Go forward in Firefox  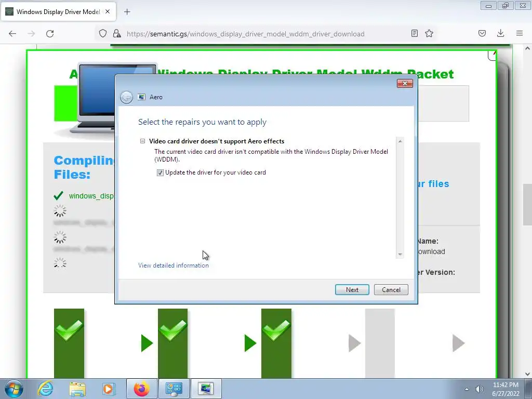(31, 34)
